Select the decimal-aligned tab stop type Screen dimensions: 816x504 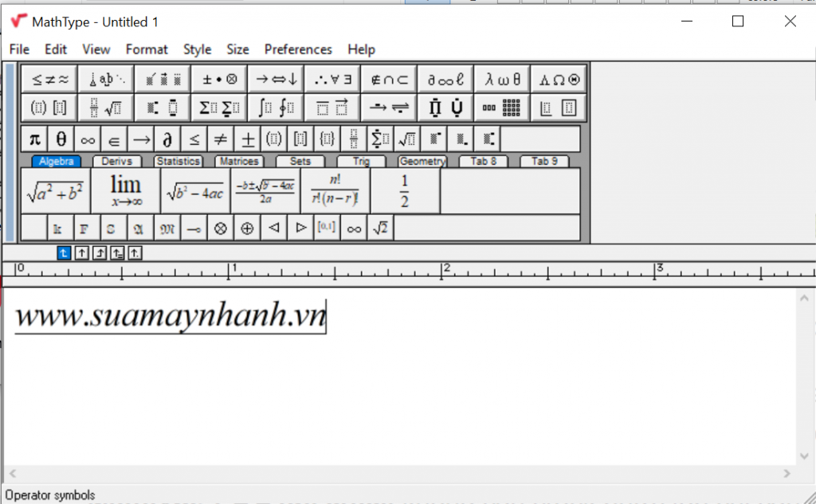pyautogui.click(x=135, y=252)
